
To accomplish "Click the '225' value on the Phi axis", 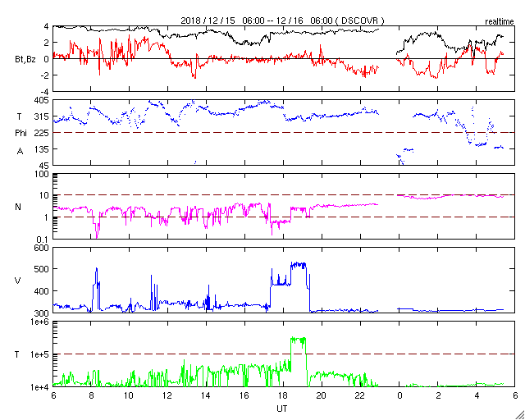I will point(43,133).
